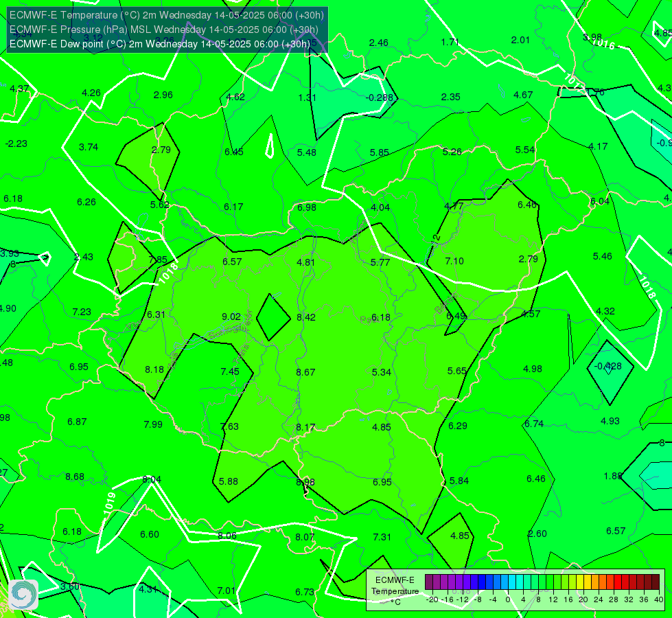
Task: Click the 7.23 dew point value
Action: (x=82, y=312)
